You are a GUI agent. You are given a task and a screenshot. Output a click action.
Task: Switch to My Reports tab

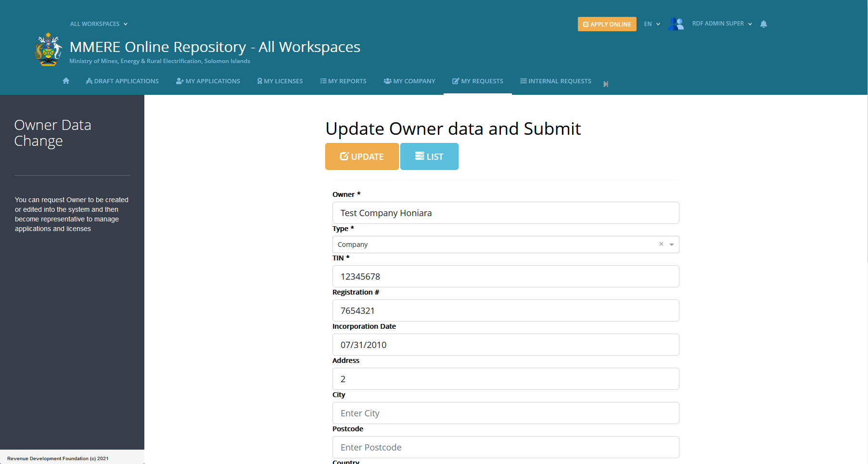[343, 81]
